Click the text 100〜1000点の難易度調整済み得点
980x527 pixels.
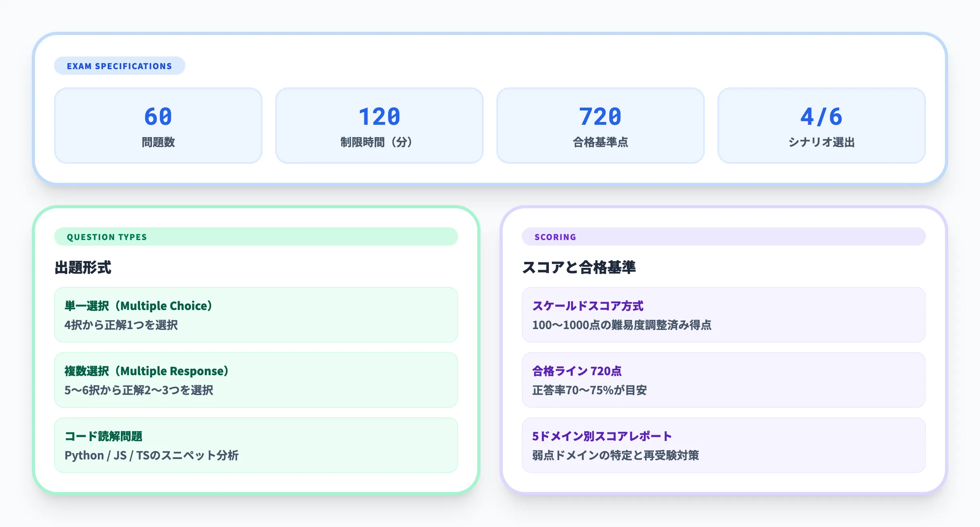tap(622, 325)
